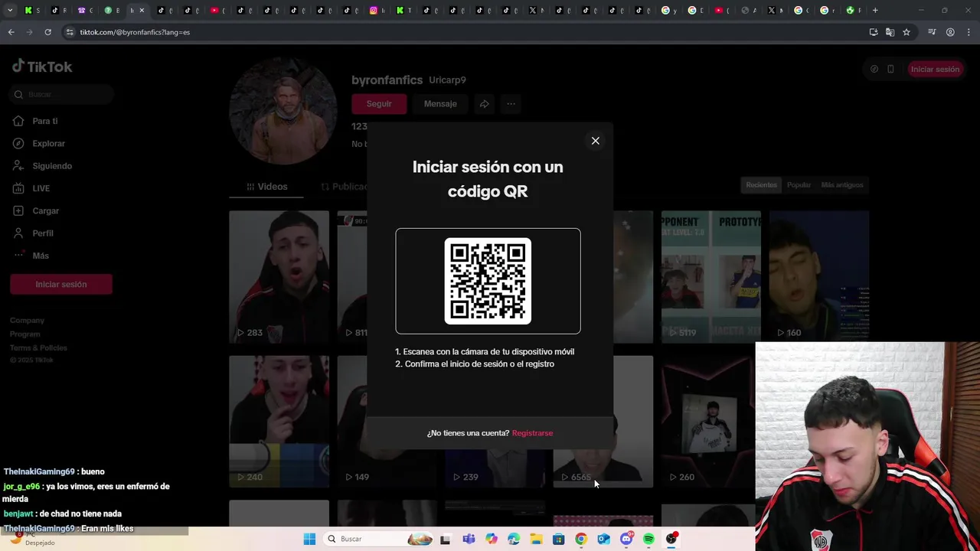This screenshot has height=551, width=980.
Task: Expand the Más menu in the sidebar
Action: (x=41, y=256)
